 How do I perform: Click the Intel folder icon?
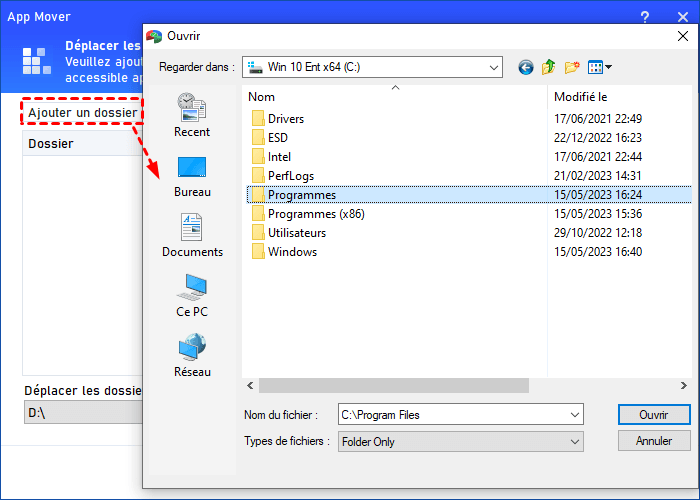pyautogui.click(x=258, y=157)
